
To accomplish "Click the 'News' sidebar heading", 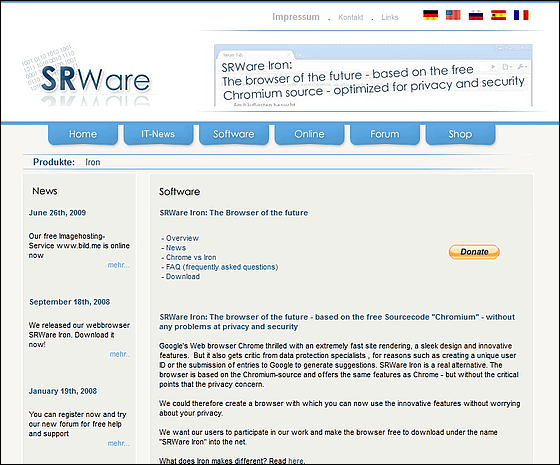I will click(x=45, y=191).
